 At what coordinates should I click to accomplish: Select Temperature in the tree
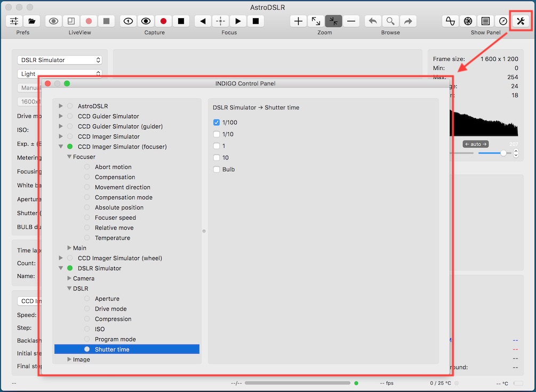113,238
